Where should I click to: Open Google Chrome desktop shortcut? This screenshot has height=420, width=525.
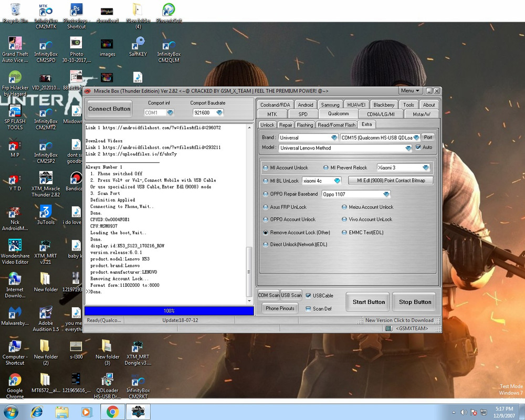point(15,386)
